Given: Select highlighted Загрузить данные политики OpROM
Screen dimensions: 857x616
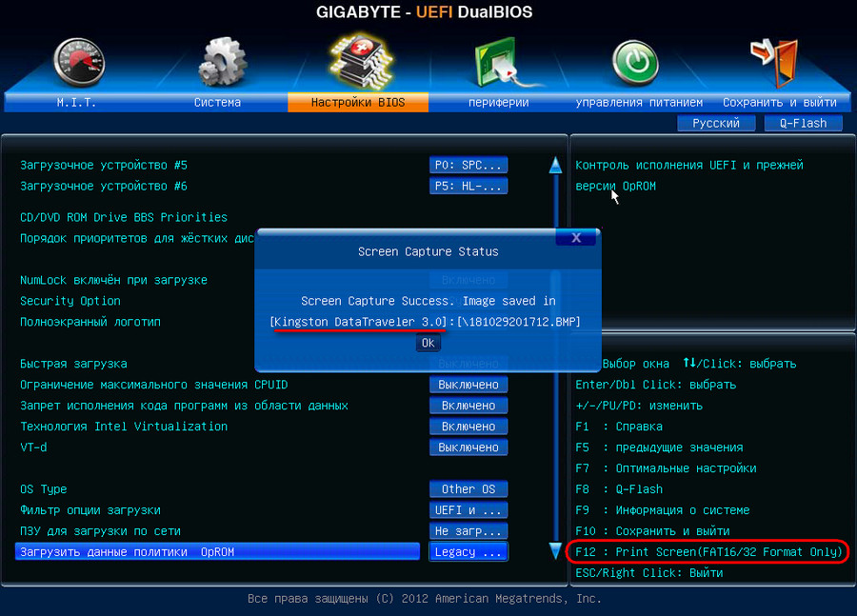Looking at the screenshot, I should [217, 552].
